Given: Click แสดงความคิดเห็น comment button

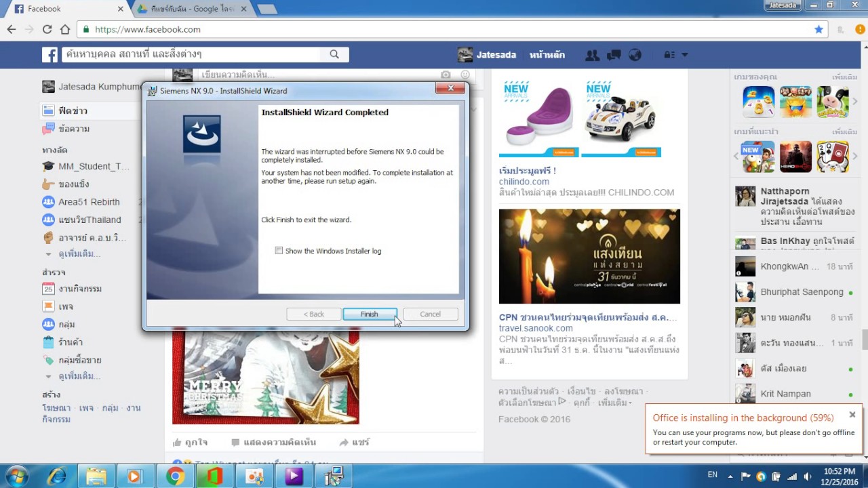Looking at the screenshot, I should click(274, 442).
